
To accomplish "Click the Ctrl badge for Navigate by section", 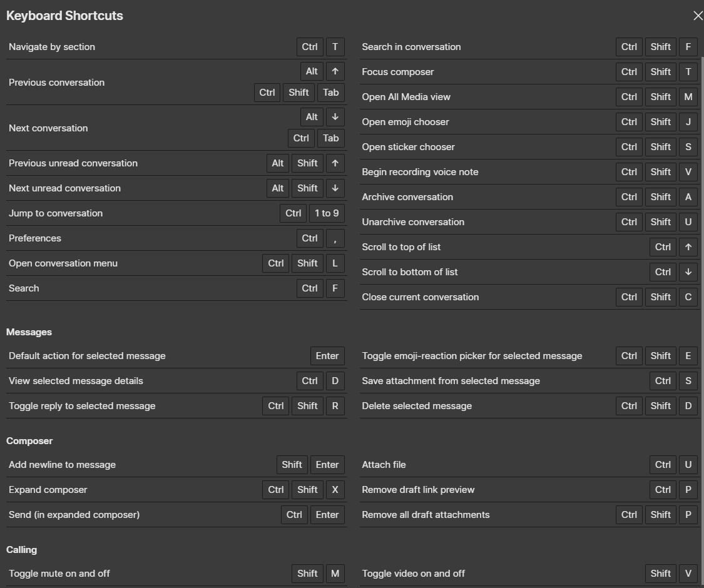I will coord(309,47).
